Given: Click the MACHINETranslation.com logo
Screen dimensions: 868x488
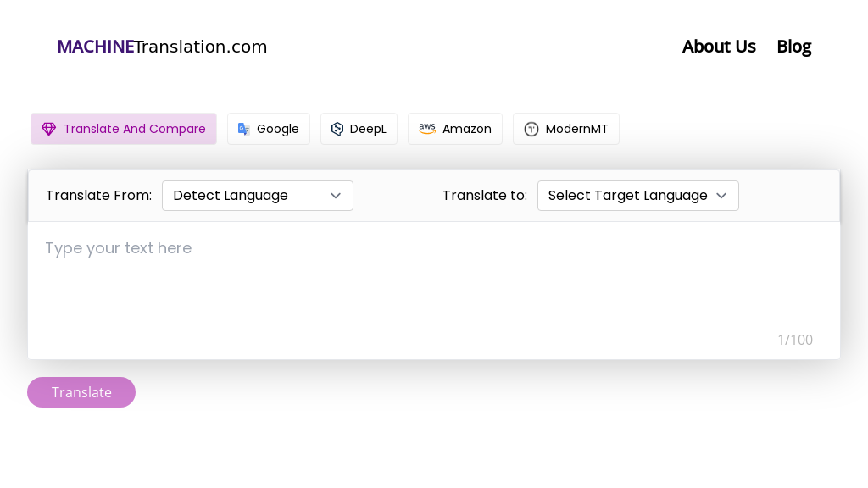Looking at the screenshot, I should point(162,47).
